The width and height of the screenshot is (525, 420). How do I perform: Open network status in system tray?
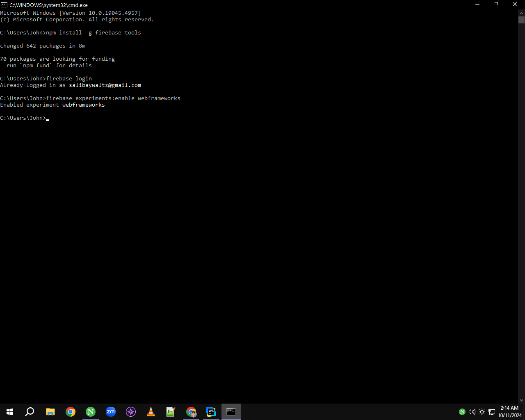[x=492, y=412]
